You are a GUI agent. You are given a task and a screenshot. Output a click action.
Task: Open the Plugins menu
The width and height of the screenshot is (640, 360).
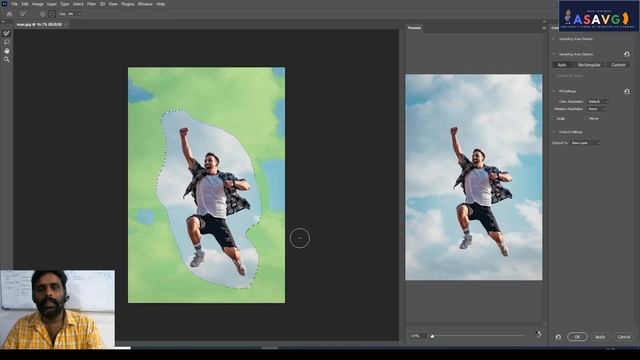(x=127, y=4)
